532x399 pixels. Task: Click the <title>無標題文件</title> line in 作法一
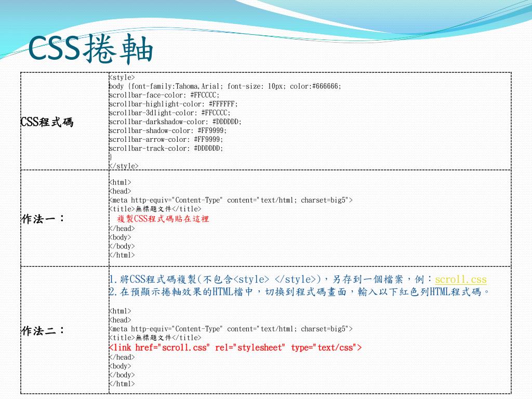click(x=155, y=209)
